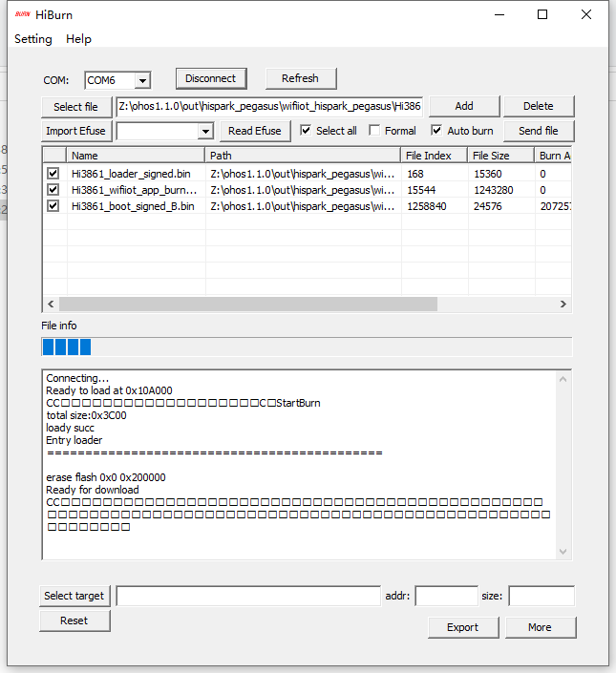Click the horizontal scrollbar thumb in file list
616x673 pixels.
pos(248,304)
